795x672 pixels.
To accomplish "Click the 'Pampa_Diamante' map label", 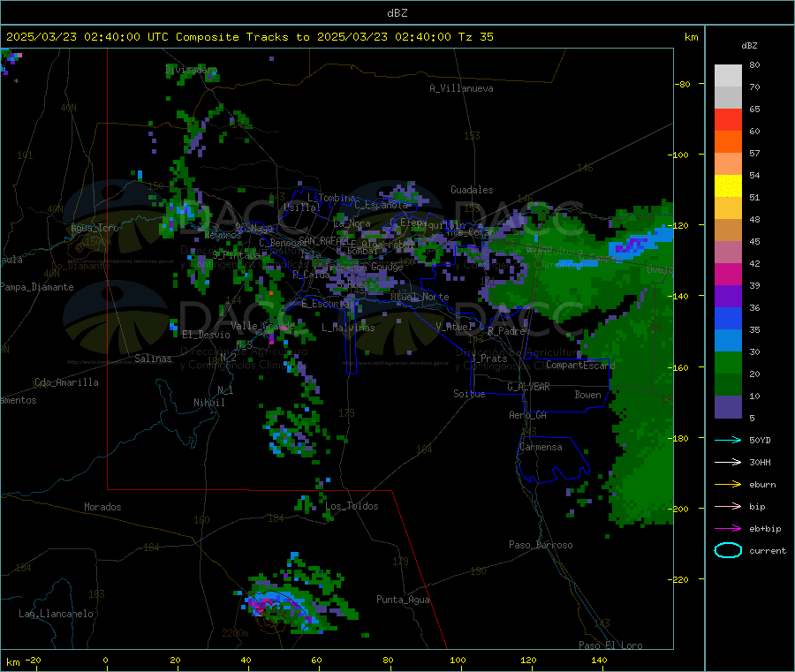I will coord(36,287).
